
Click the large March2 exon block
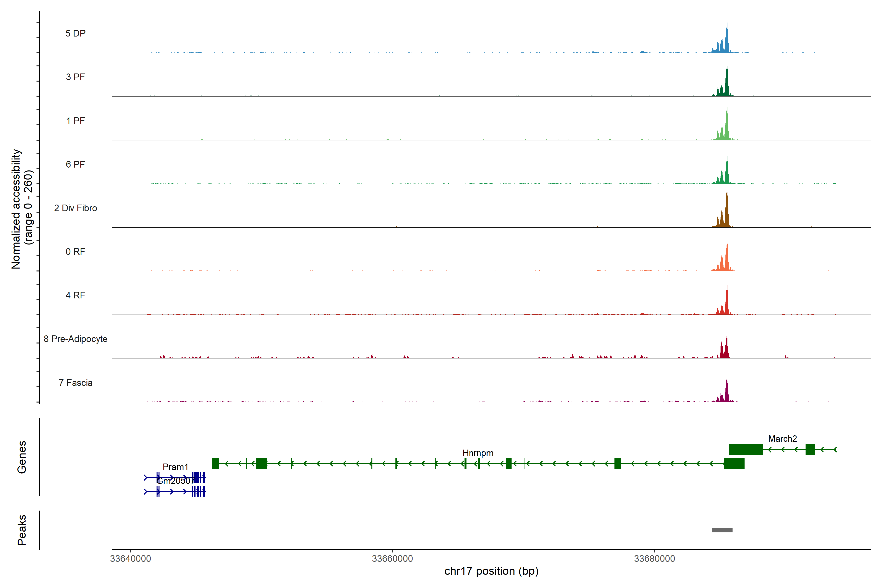(x=746, y=449)
